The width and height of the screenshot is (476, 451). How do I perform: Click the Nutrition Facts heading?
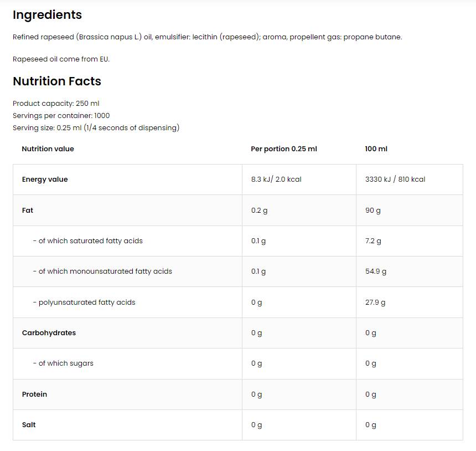tap(57, 81)
